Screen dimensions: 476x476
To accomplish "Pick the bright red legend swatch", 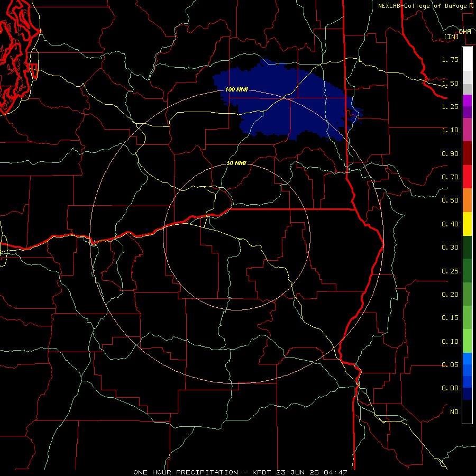I will 467,177.
